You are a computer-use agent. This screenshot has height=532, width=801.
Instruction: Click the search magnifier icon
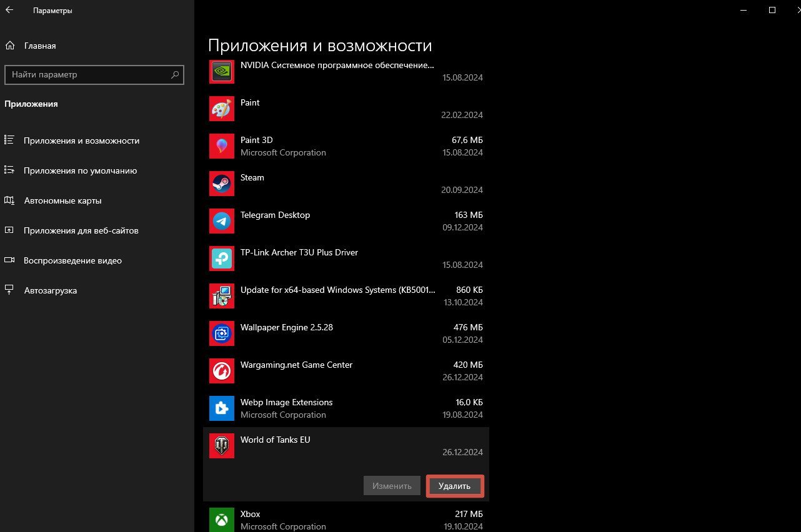pos(176,74)
